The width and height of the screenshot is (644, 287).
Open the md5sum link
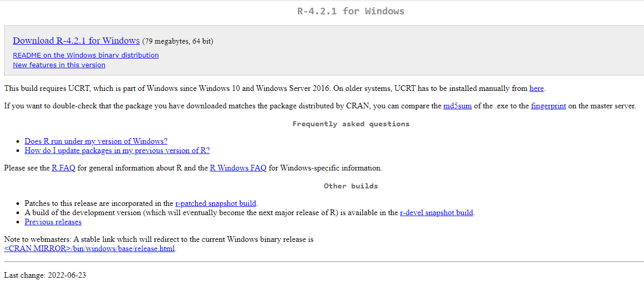pos(457,106)
